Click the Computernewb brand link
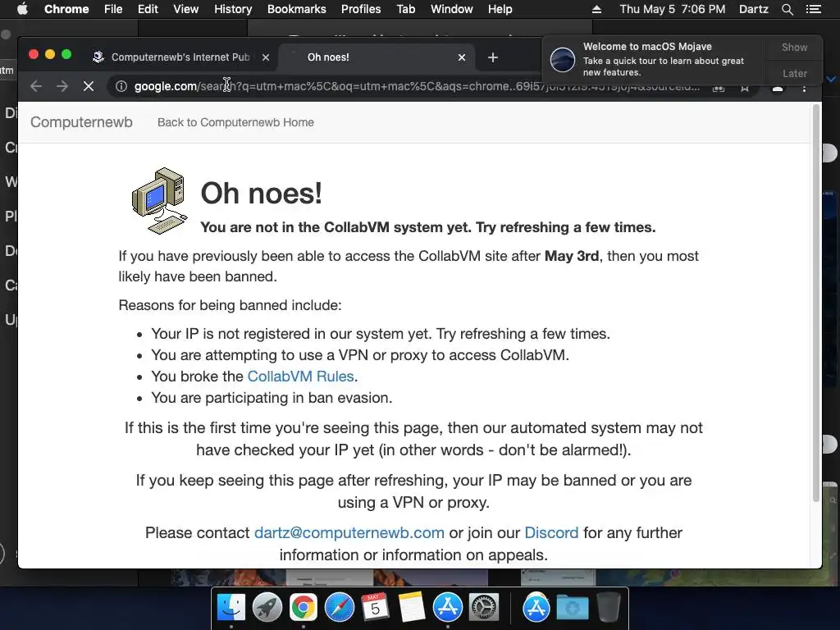This screenshot has width=840, height=630. (81, 122)
